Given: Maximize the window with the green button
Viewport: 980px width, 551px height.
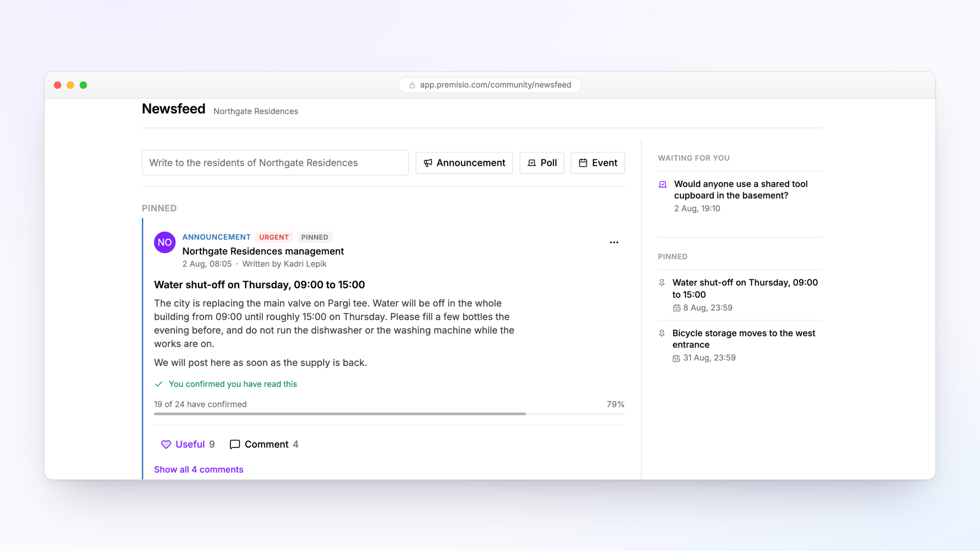Looking at the screenshot, I should [x=83, y=85].
